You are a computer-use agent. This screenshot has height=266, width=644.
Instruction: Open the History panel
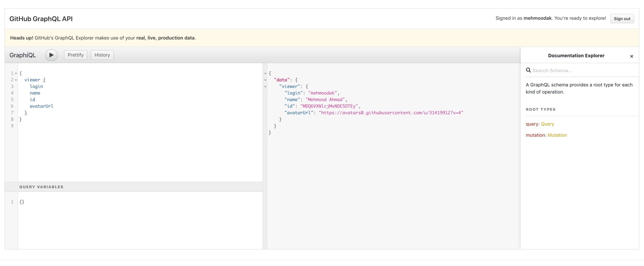pyautogui.click(x=102, y=55)
